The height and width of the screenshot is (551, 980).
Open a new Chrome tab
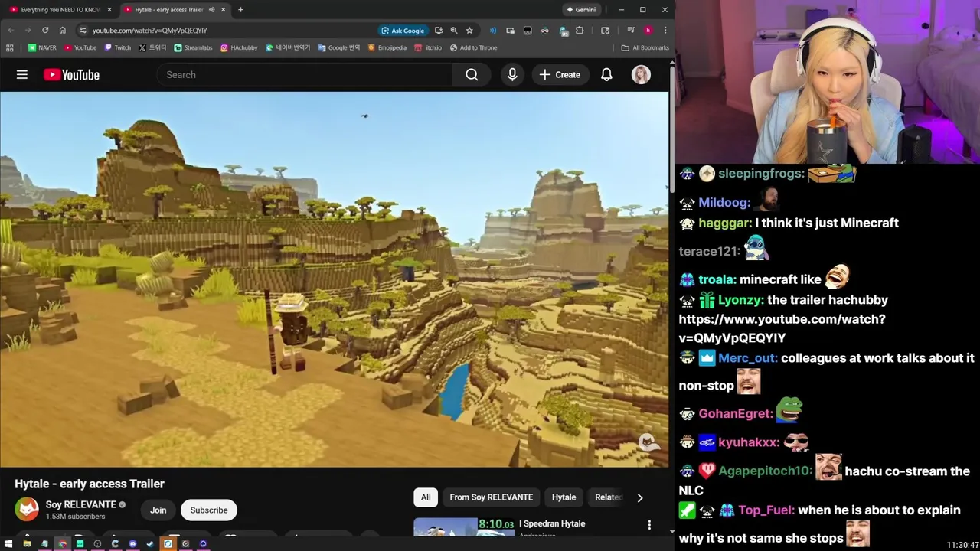click(x=240, y=10)
